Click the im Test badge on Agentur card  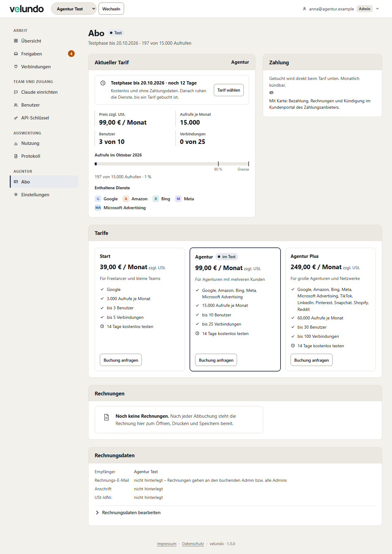[x=227, y=257]
